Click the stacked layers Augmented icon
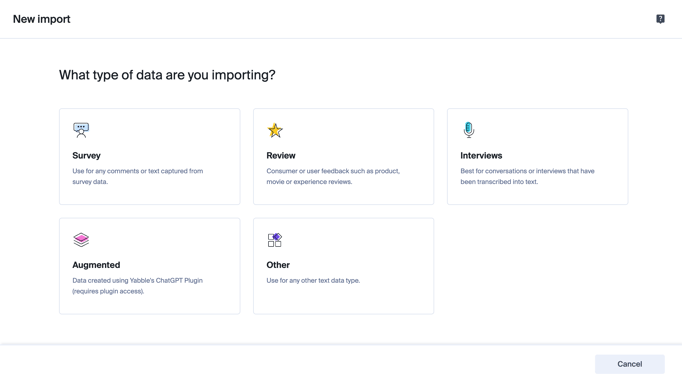 pos(81,240)
